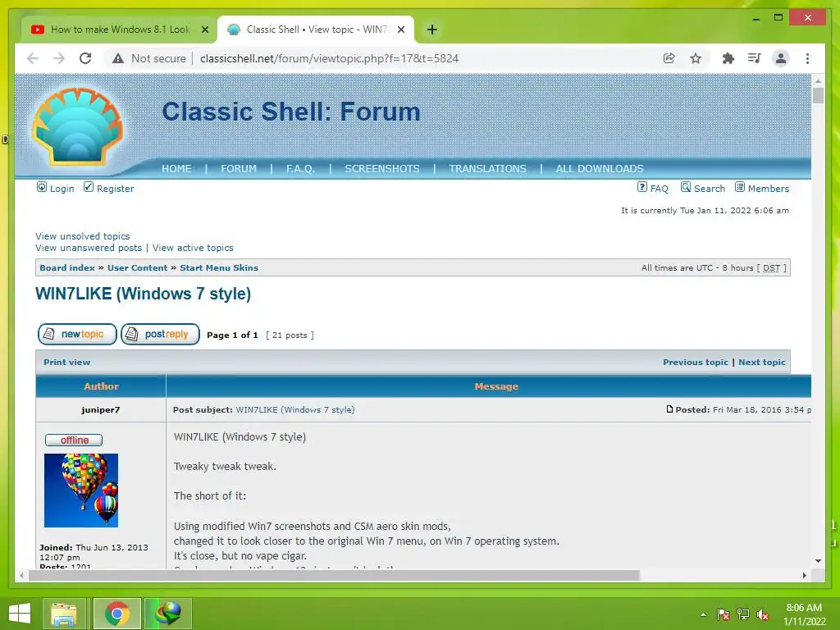Open the SCREENSHOTS nav item
This screenshot has width=840, height=630.
(382, 169)
